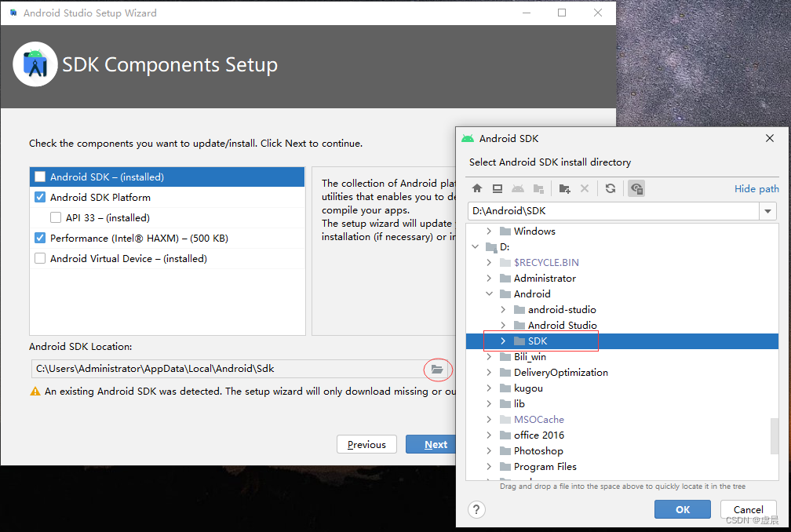The width and height of the screenshot is (791, 532).
Task: Click the Refresh icon in the SDK dialog toolbar
Action: point(611,188)
